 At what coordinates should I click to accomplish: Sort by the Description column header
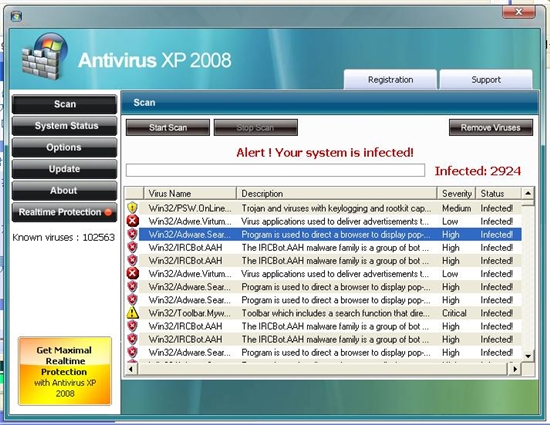click(x=337, y=194)
